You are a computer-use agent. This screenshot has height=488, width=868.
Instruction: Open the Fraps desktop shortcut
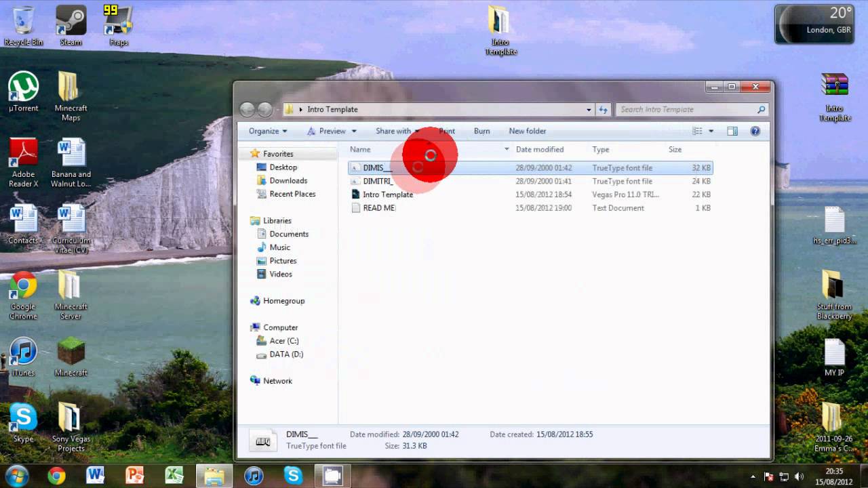point(118,26)
